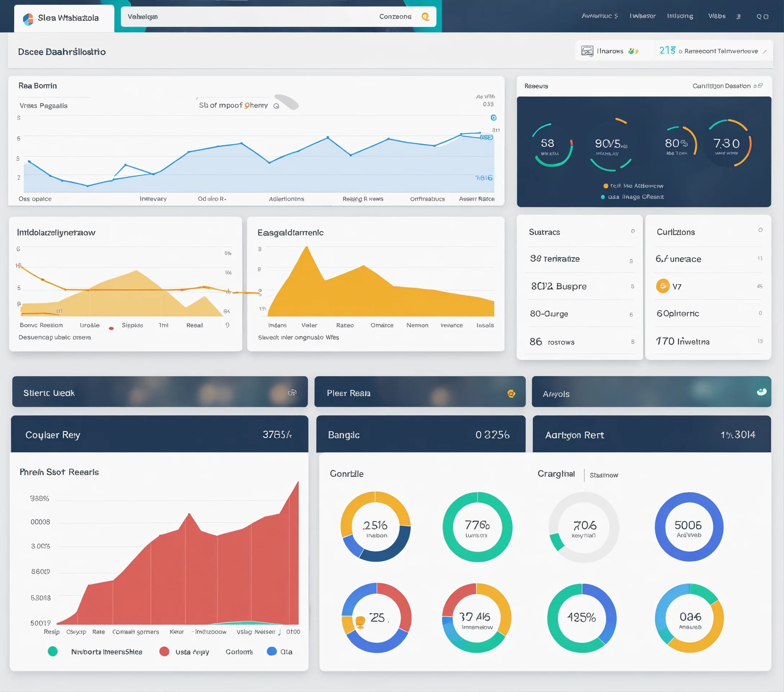Open the Awarriuc S menu item
The width and height of the screenshot is (784, 692).
coord(600,16)
